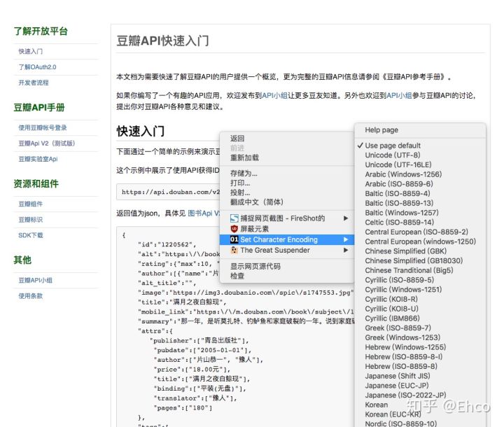Choose 返回 in the context menu
The image size is (504, 427).
click(x=237, y=139)
